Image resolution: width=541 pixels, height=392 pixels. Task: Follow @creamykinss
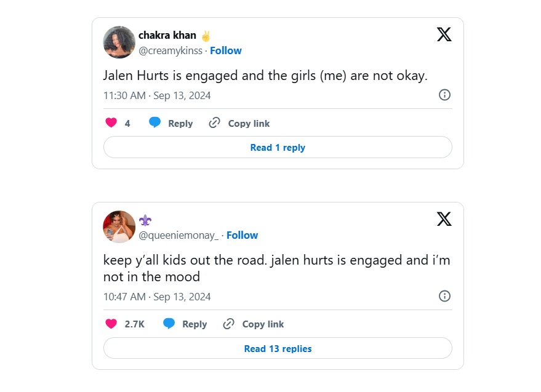pos(226,50)
